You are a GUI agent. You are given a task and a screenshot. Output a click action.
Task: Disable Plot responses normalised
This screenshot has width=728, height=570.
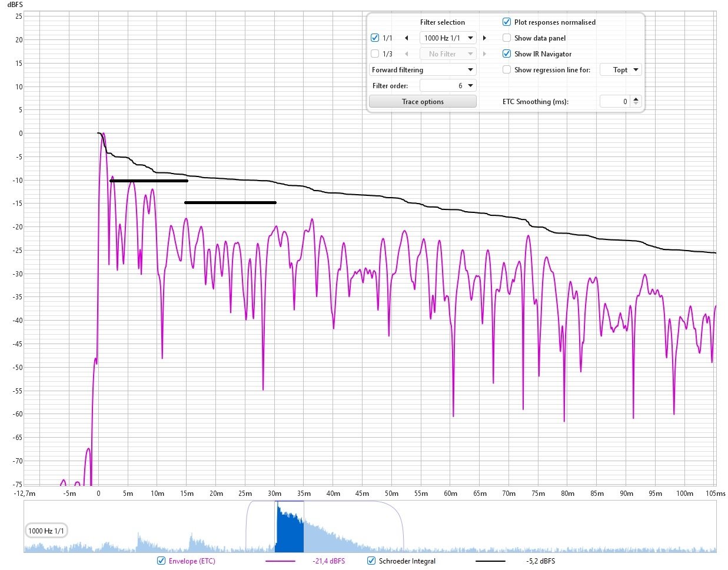(506, 22)
